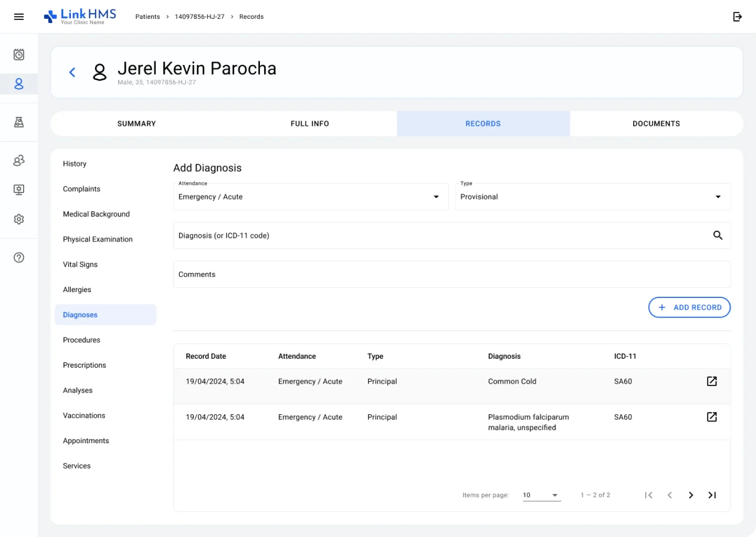The image size is (756, 537).
Task: Go back using the blue chevron arrow
Action: [72, 72]
